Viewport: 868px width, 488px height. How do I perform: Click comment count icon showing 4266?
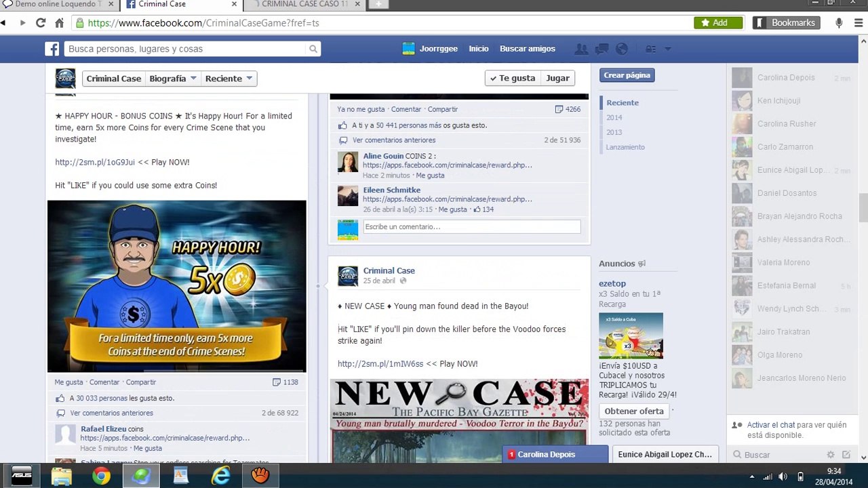[x=559, y=109]
